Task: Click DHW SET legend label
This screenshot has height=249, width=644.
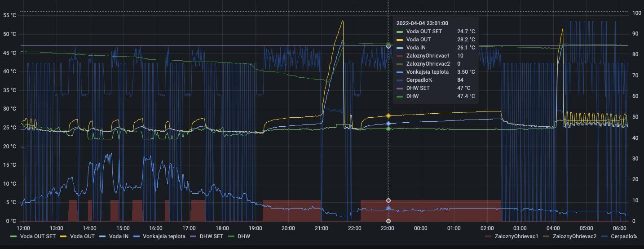Action: pos(211,236)
